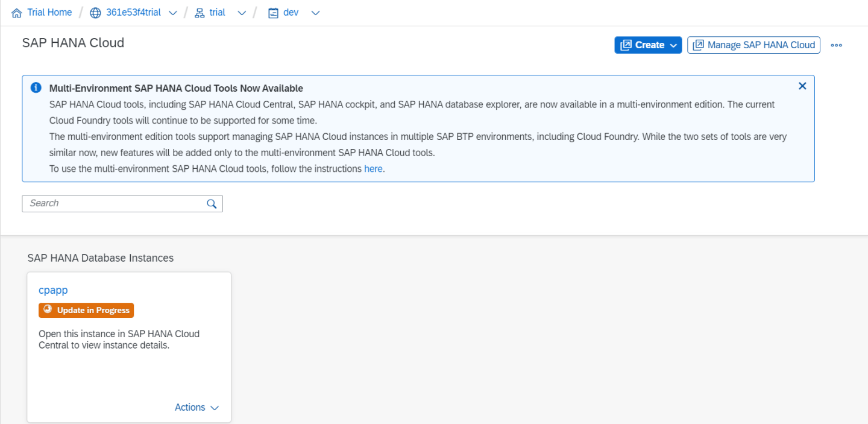Click the globe icon beside 361e53f4trial

pyautogui.click(x=95, y=13)
